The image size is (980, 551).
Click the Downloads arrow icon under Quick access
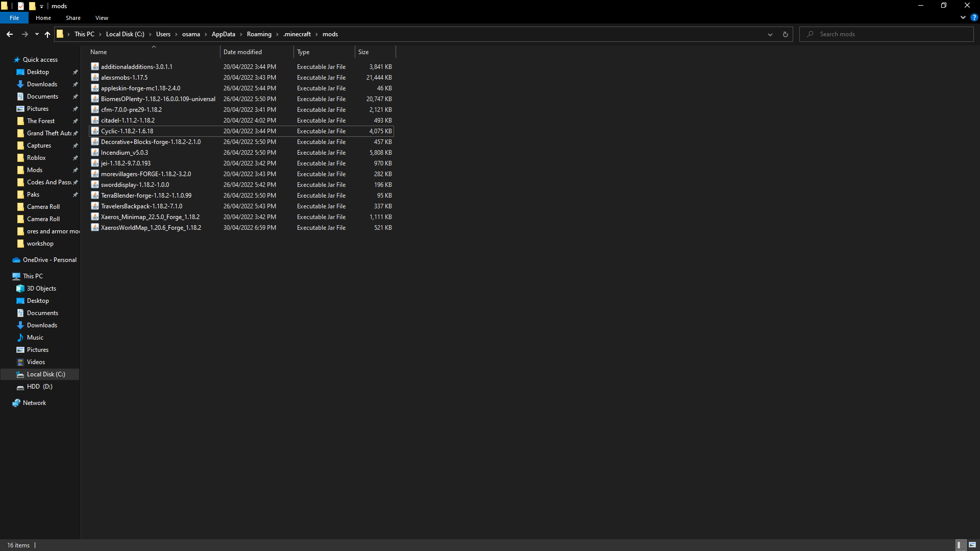coord(20,84)
